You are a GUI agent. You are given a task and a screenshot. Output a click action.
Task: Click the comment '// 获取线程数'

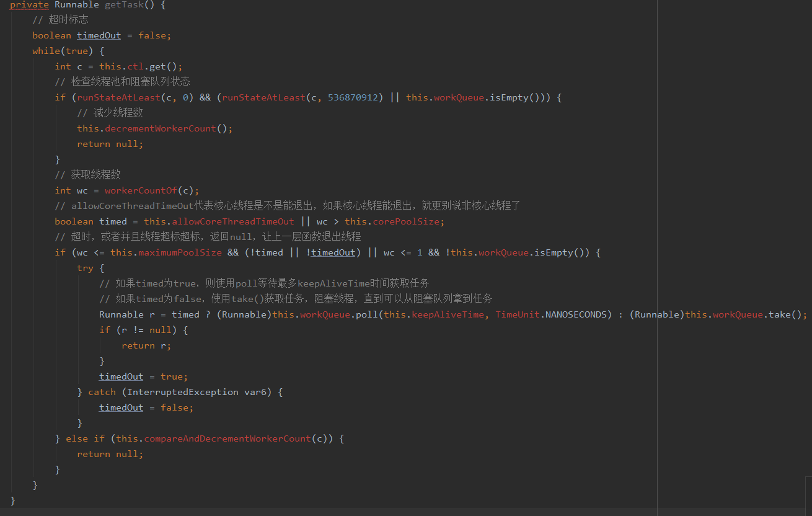click(x=87, y=175)
